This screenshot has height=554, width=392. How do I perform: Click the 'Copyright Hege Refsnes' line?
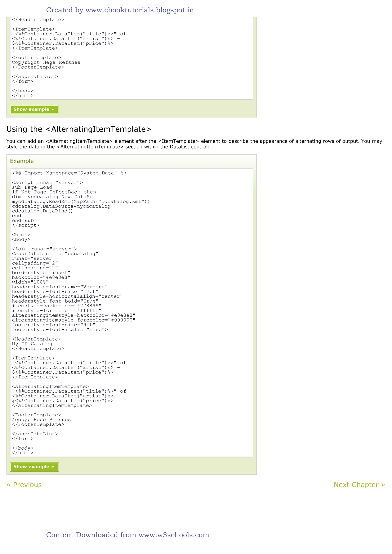(46, 62)
